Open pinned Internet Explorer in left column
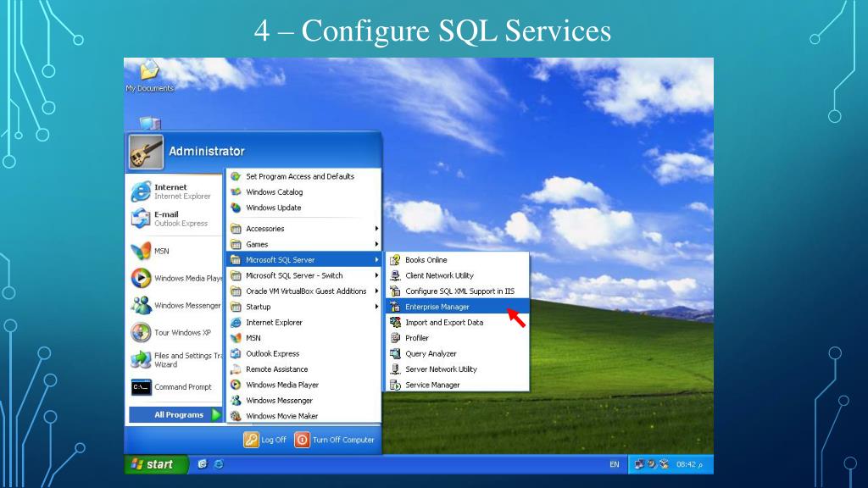The width and height of the screenshot is (868, 488). [175, 191]
